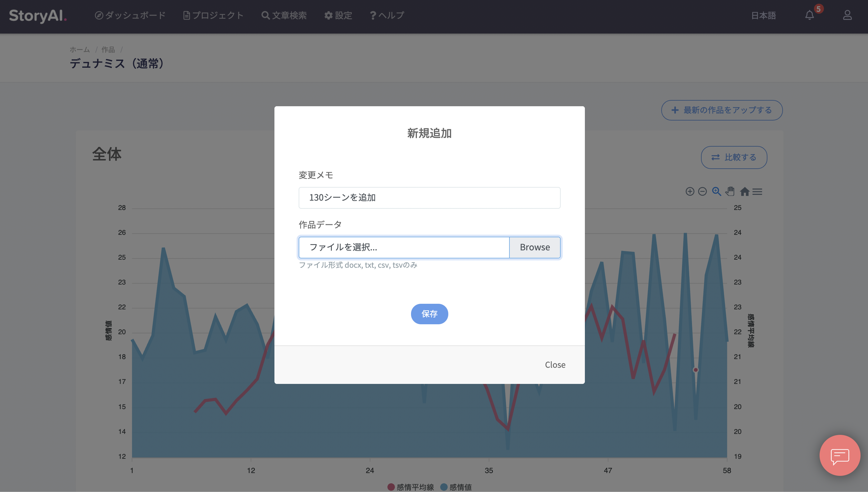Screen dimensions: 868x492
Task: Click the 作品 breadcrumb link
Action: 108,50
